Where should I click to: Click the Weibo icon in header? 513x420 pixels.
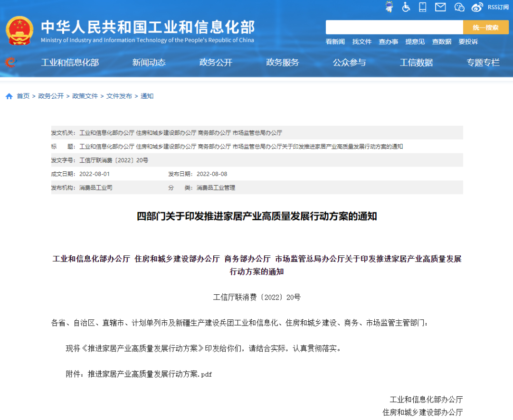[477, 7]
